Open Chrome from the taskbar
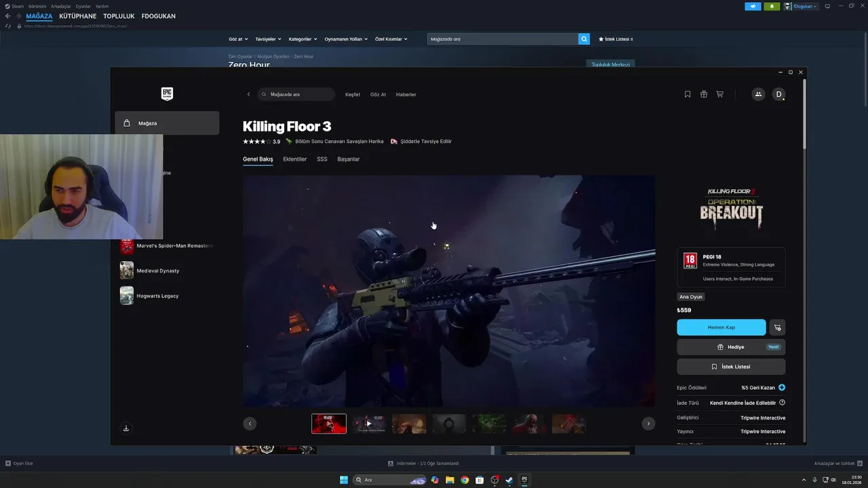This screenshot has width=868, height=488. [x=465, y=480]
